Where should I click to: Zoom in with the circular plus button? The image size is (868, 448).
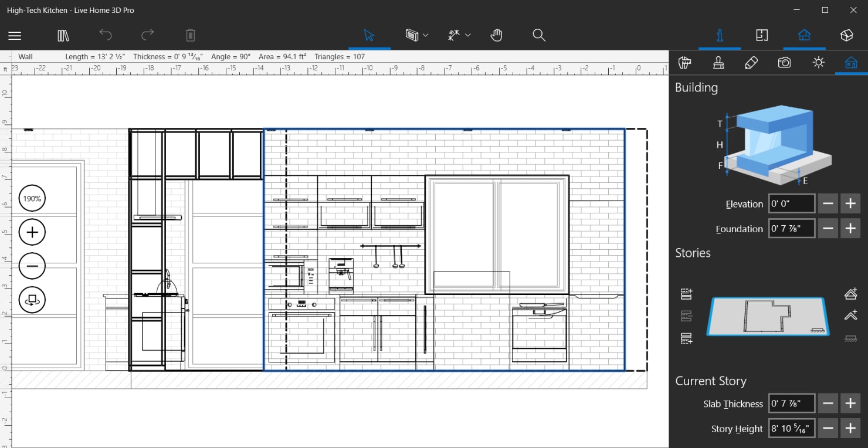pos(32,233)
